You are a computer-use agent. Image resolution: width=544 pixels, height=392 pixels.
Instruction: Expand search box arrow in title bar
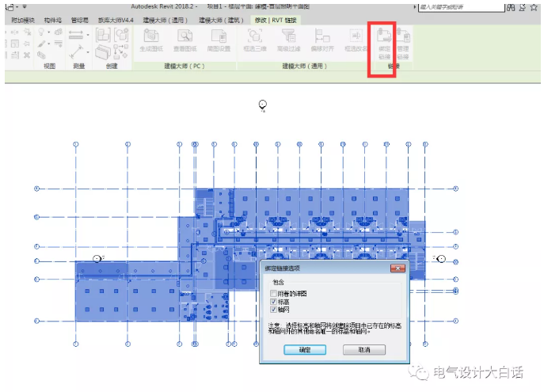415,7
